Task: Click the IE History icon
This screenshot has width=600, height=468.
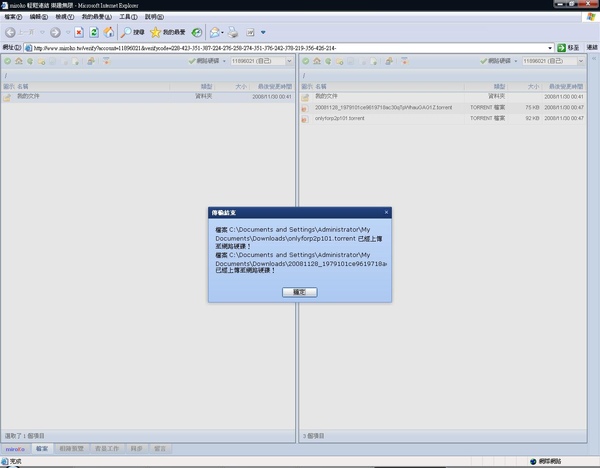Action: tap(197, 33)
